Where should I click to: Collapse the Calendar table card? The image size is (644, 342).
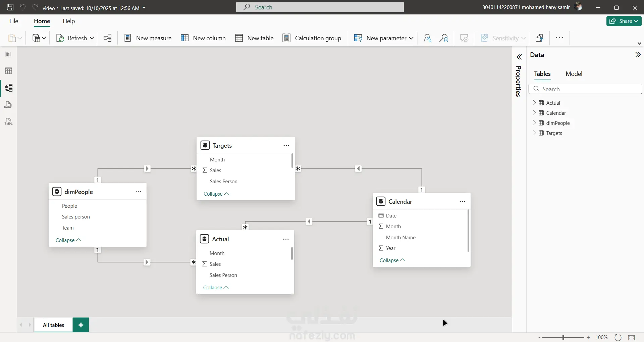pos(392,260)
